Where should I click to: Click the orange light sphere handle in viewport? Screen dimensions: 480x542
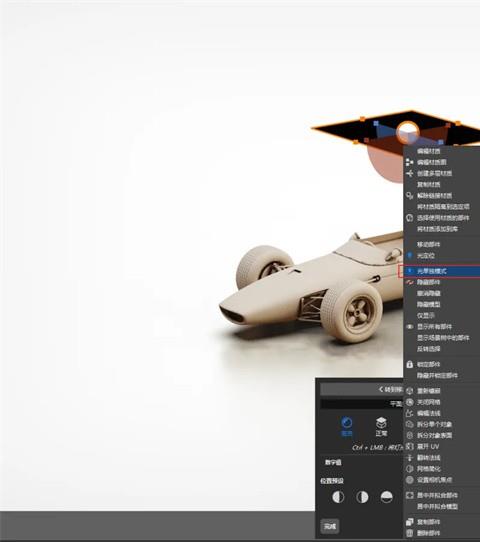(x=408, y=132)
